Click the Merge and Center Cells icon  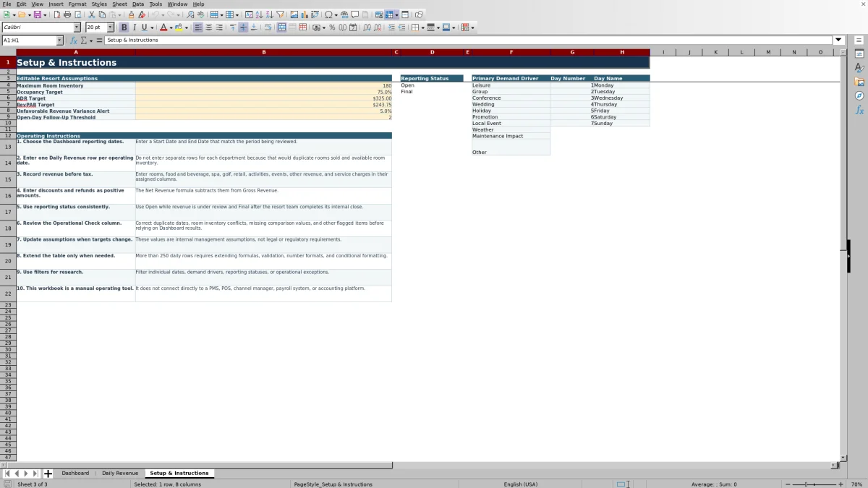[282, 27]
